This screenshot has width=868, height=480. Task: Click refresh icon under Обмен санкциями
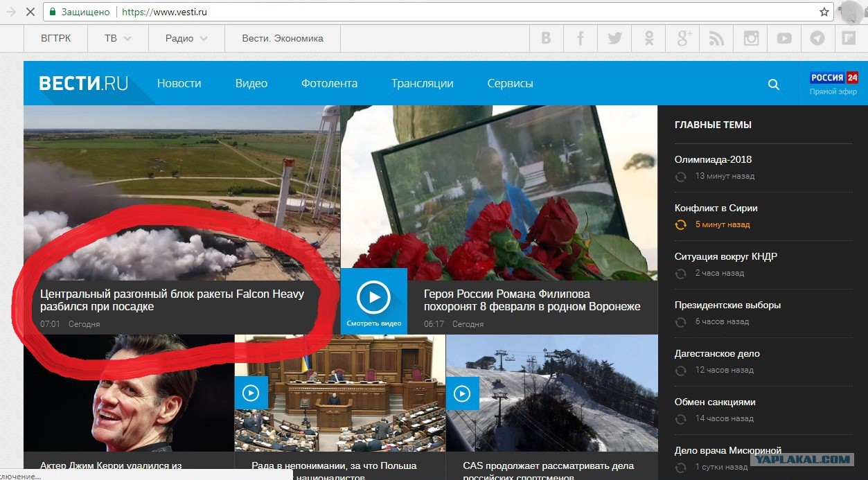[681, 419]
